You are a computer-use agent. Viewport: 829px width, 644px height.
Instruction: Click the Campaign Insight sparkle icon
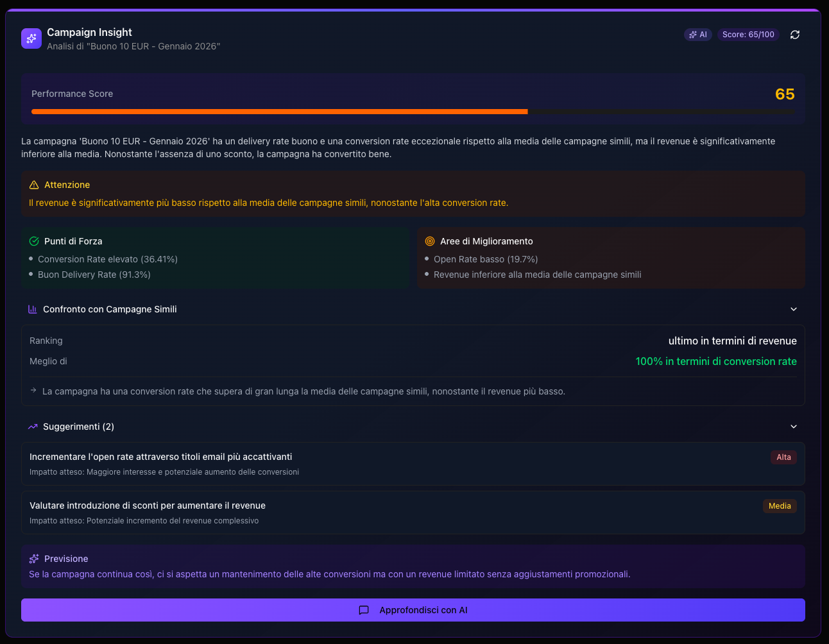point(31,38)
